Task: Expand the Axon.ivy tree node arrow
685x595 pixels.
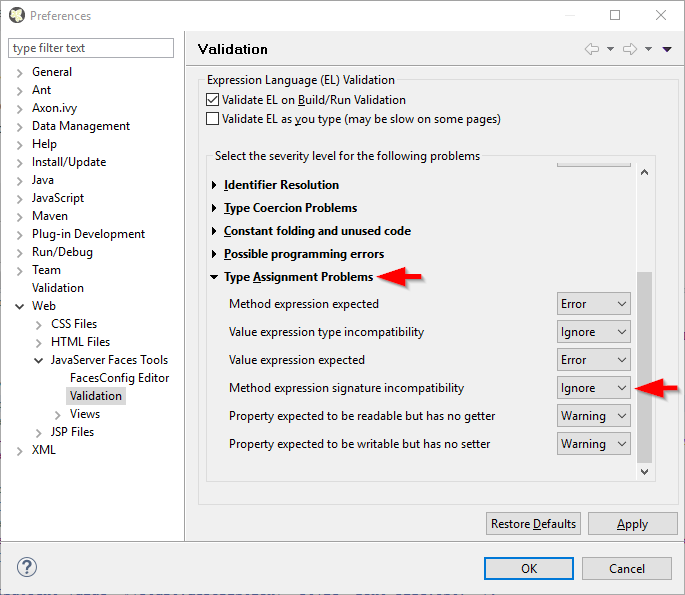Action: (x=19, y=109)
